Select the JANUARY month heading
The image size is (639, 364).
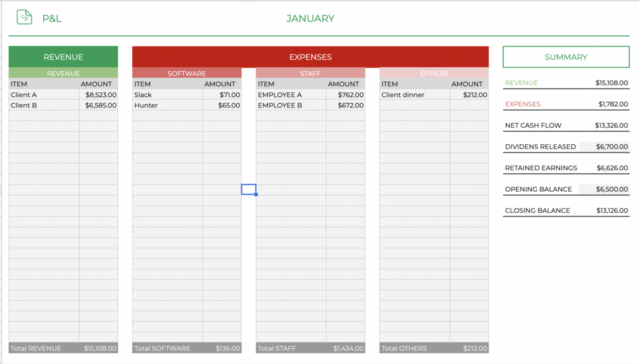(x=310, y=18)
